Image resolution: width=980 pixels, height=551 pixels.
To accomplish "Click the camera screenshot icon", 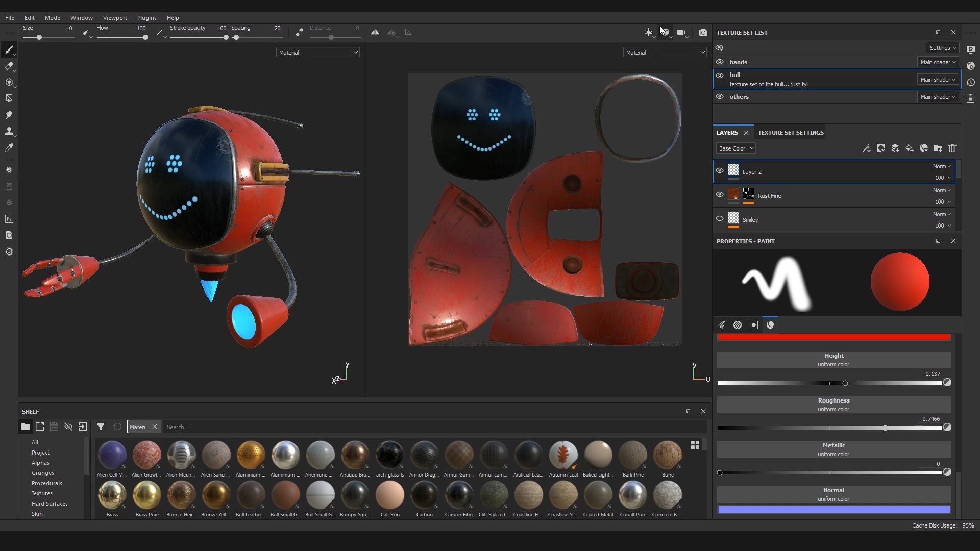I will click(703, 32).
